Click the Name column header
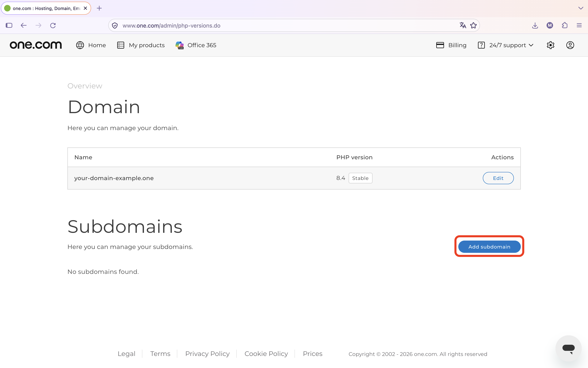Viewport: 588px width, 368px height. [x=83, y=157]
